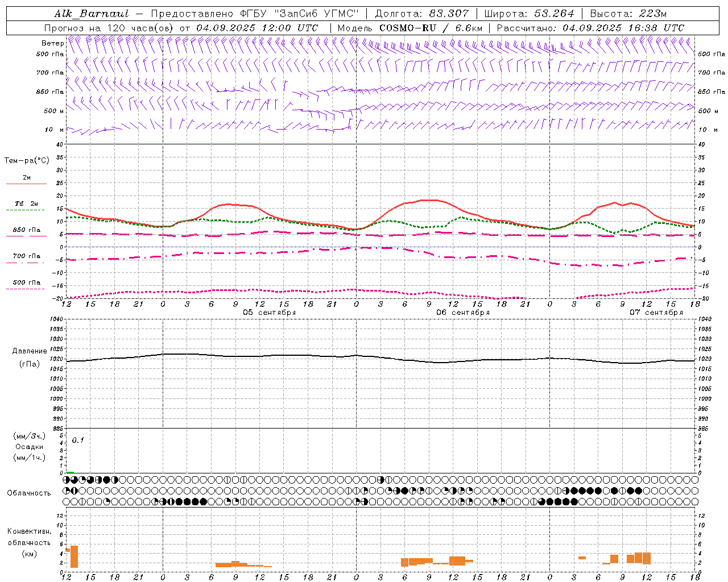This screenshot has height=582, width=728.
Task: Click the 07 сентября date label
Action: pyautogui.click(x=656, y=313)
